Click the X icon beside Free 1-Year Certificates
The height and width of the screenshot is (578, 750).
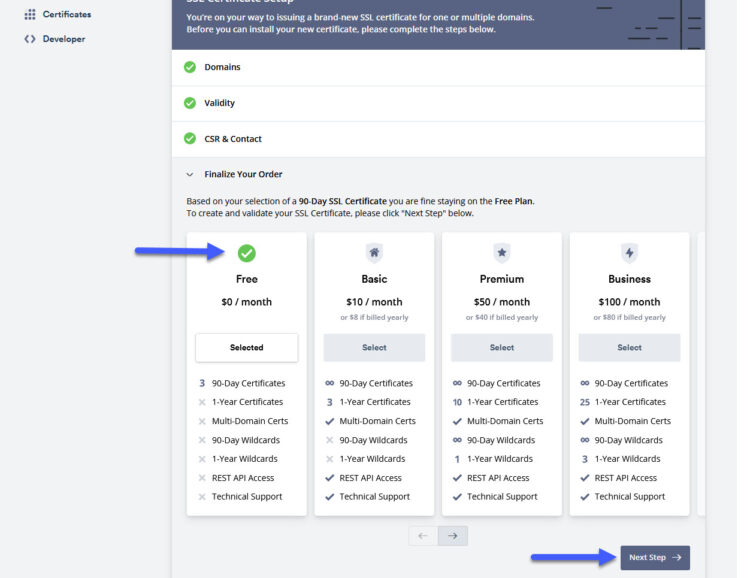pyautogui.click(x=202, y=402)
